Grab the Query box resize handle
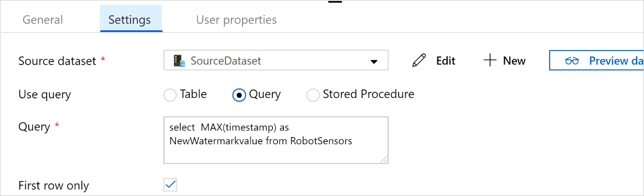644x196 pixels. 384,160
